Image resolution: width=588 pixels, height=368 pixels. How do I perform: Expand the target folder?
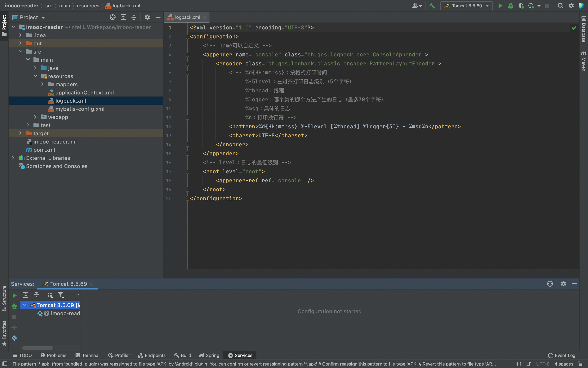[x=20, y=133]
